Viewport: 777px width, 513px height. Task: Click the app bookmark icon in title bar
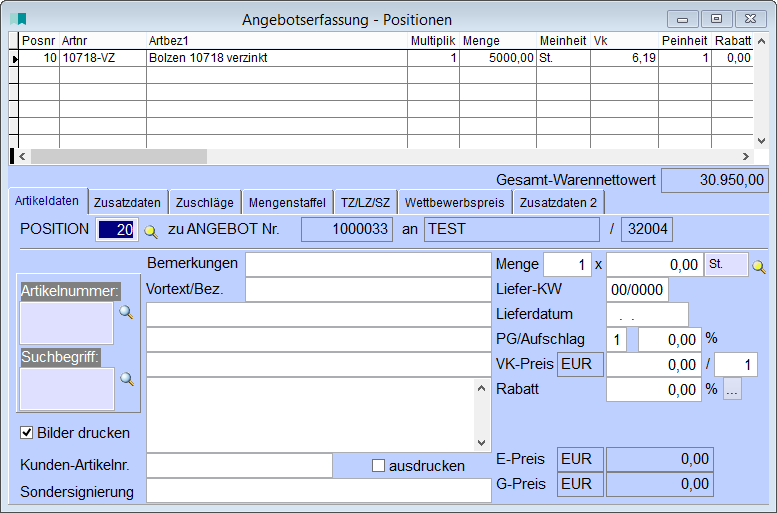click(18, 19)
